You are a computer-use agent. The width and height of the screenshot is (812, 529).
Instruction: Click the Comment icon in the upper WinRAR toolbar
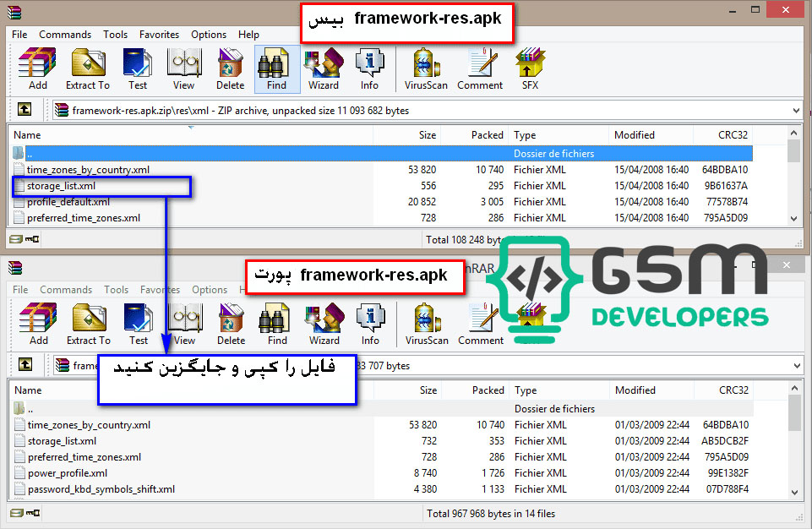[480, 69]
